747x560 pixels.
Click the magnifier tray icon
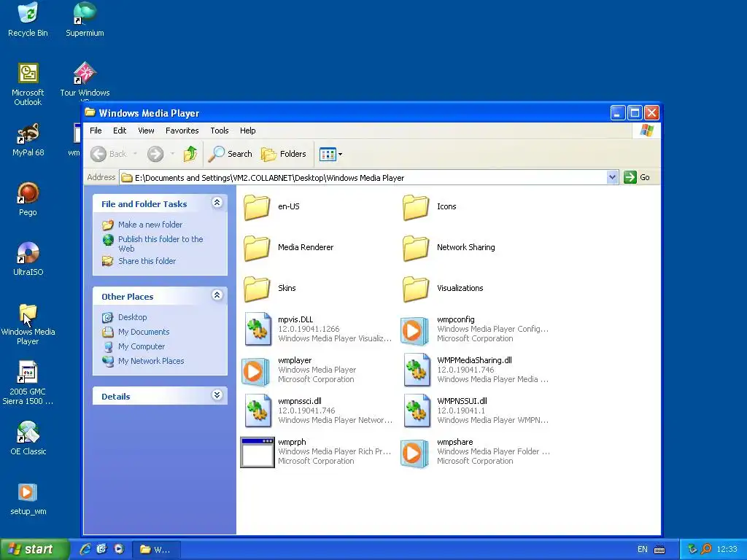(706, 549)
